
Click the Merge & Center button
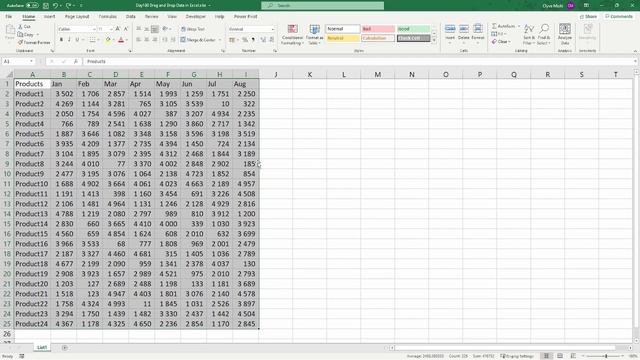pos(198,40)
